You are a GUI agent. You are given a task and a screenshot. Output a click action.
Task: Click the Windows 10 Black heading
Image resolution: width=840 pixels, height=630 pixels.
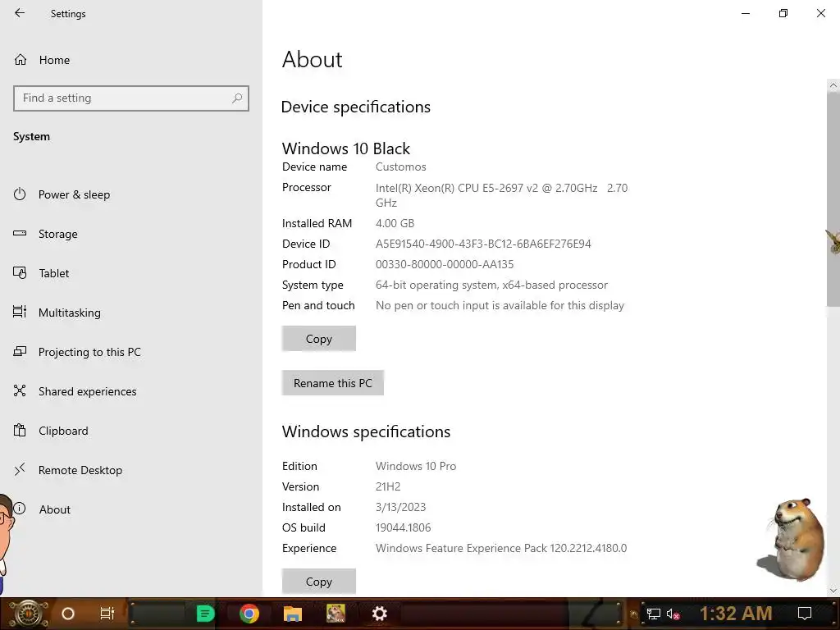346,148
